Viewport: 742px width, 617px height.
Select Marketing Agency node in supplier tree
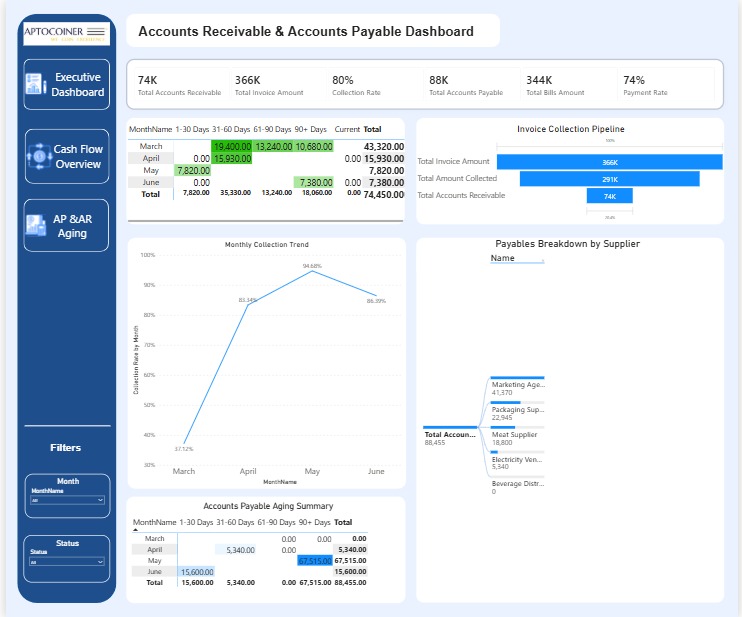518,388
